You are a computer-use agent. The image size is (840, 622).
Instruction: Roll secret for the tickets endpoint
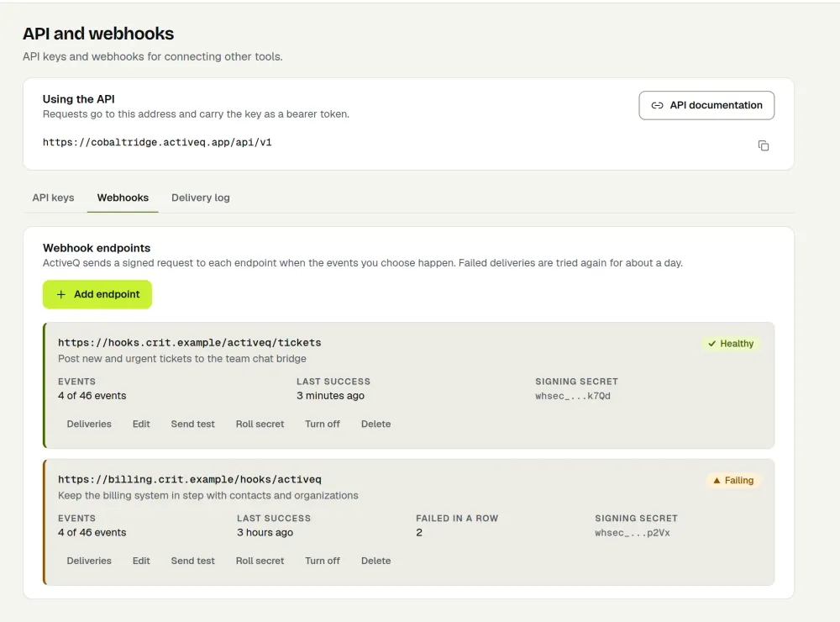pos(260,424)
